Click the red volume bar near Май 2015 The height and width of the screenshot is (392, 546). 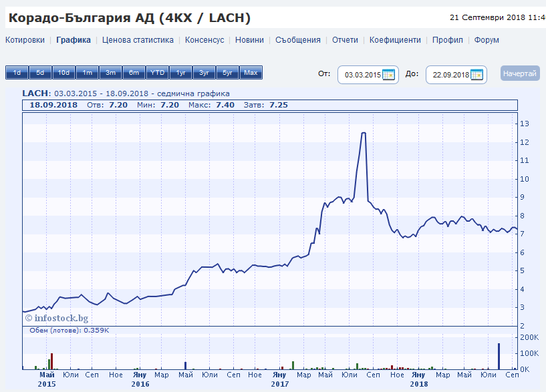pyautogui.click(x=51, y=361)
